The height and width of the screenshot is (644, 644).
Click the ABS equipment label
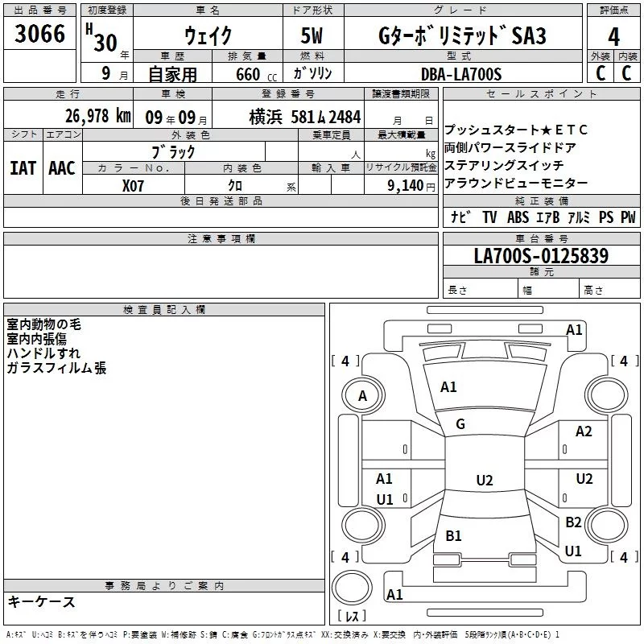[518, 217]
